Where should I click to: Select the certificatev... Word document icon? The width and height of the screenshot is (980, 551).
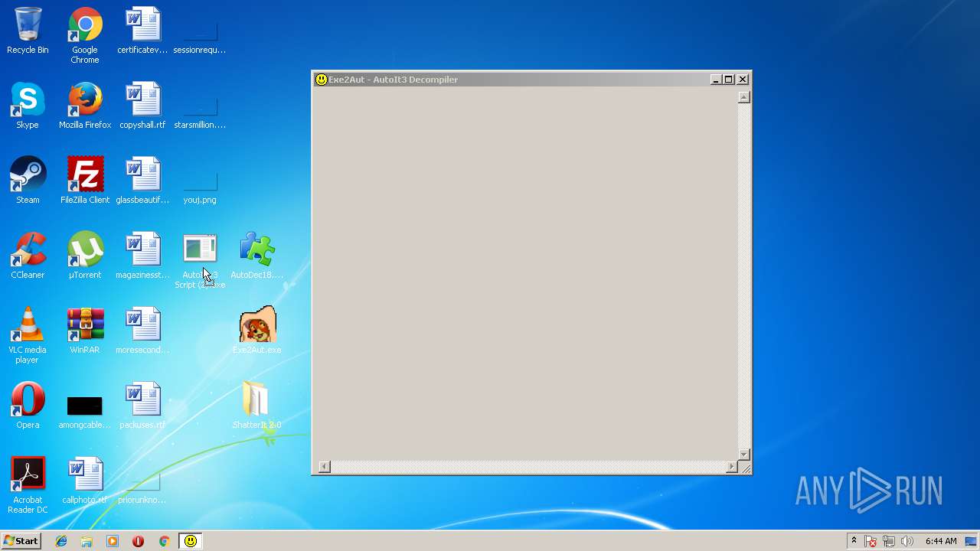(x=142, y=31)
